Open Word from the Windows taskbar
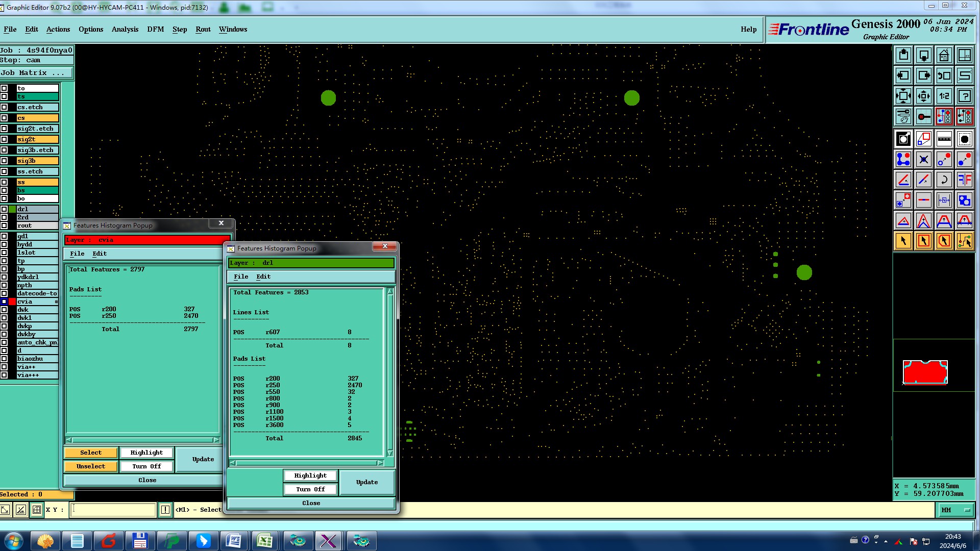 click(234, 541)
